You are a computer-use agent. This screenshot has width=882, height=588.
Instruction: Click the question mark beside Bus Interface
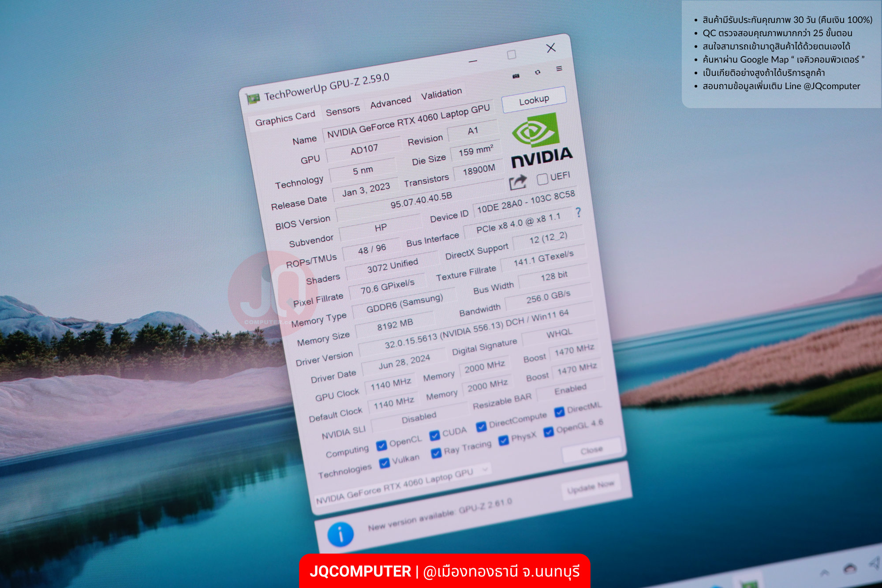click(578, 213)
